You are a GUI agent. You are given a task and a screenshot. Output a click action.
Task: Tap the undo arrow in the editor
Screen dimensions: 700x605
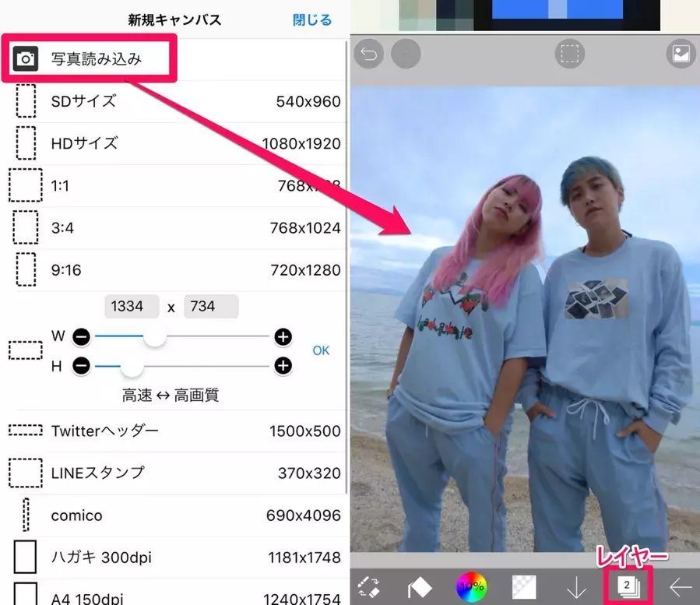tap(369, 54)
